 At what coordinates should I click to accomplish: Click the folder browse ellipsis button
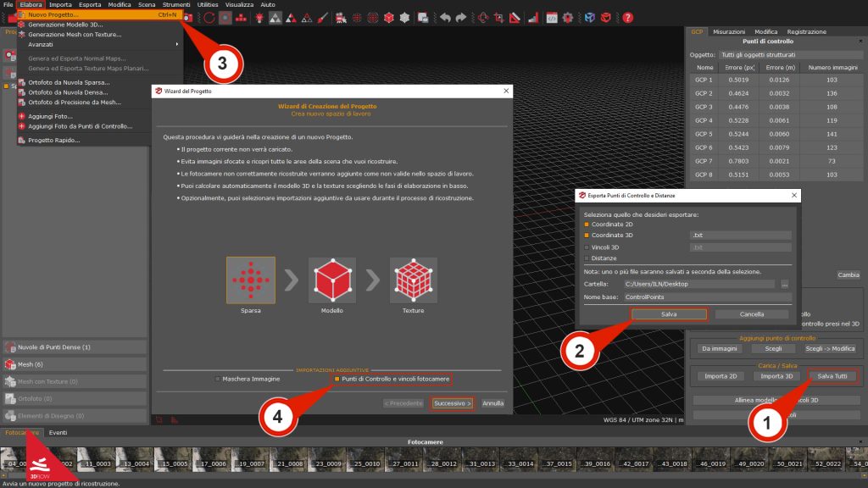pos(784,285)
